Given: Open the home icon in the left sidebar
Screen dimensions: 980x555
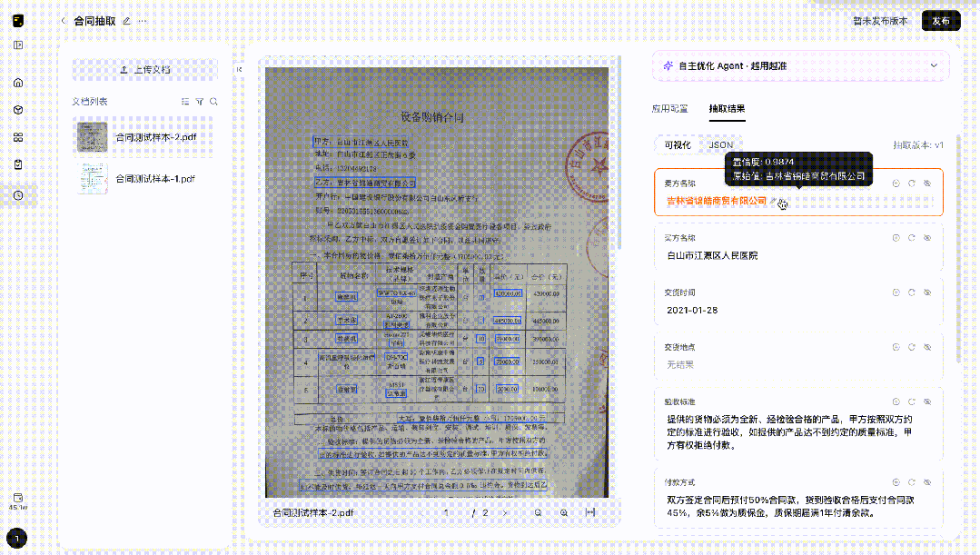Looking at the screenshot, I should click(x=18, y=83).
